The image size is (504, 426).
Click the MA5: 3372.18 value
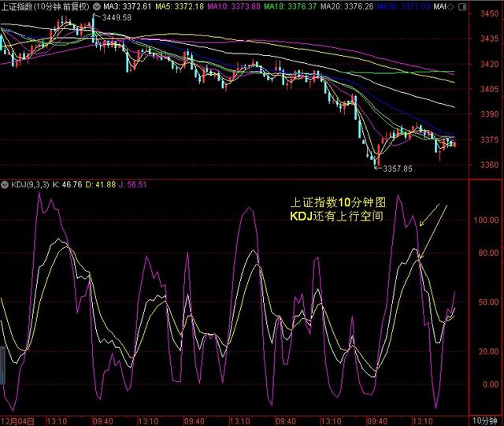pos(180,6)
